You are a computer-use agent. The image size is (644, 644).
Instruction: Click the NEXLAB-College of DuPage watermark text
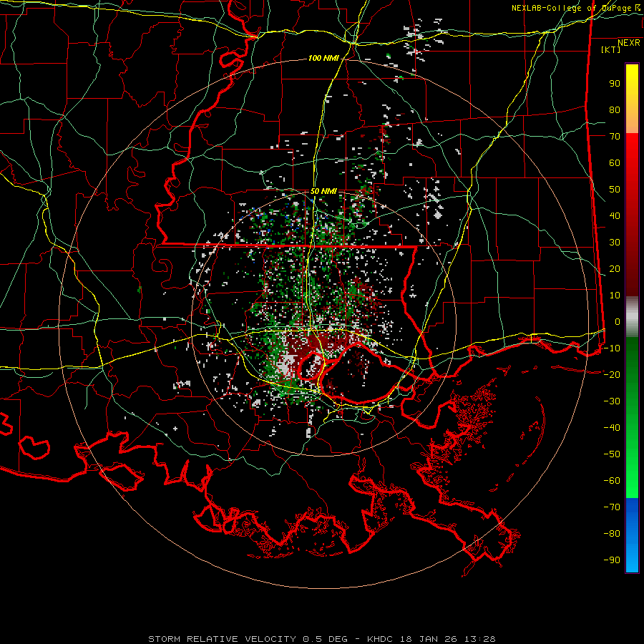pyautogui.click(x=575, y=8)
